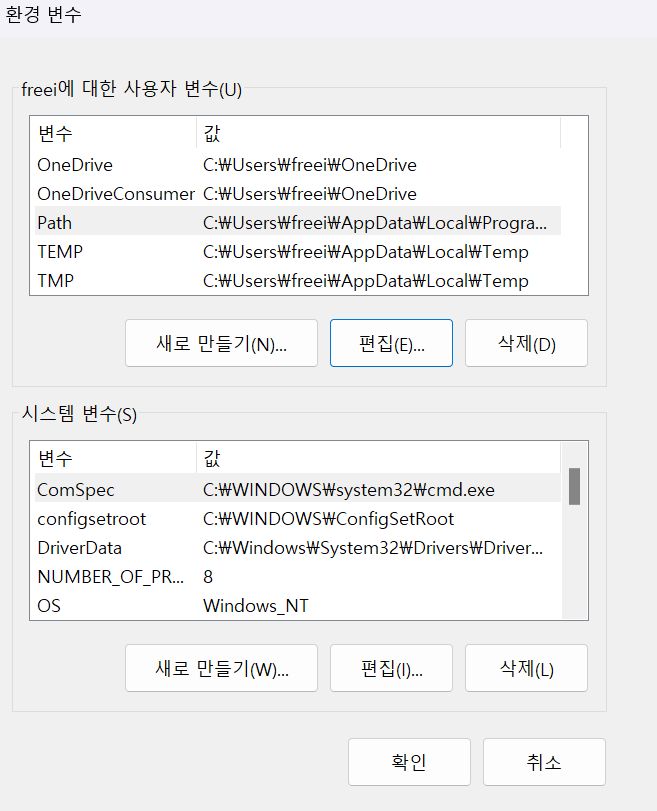Click the value C:\WINDOWS\ConfigSetRoot
657x811 pixels.
point(328,519)
